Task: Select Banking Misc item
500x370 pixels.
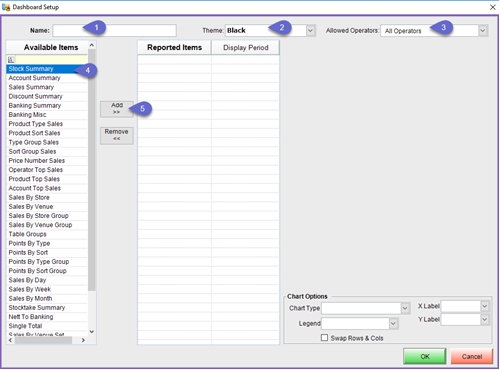Action: pos(47,115)
